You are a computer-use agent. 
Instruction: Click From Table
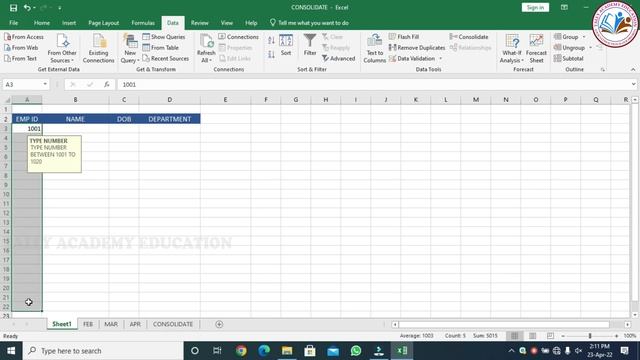point(160,47)
